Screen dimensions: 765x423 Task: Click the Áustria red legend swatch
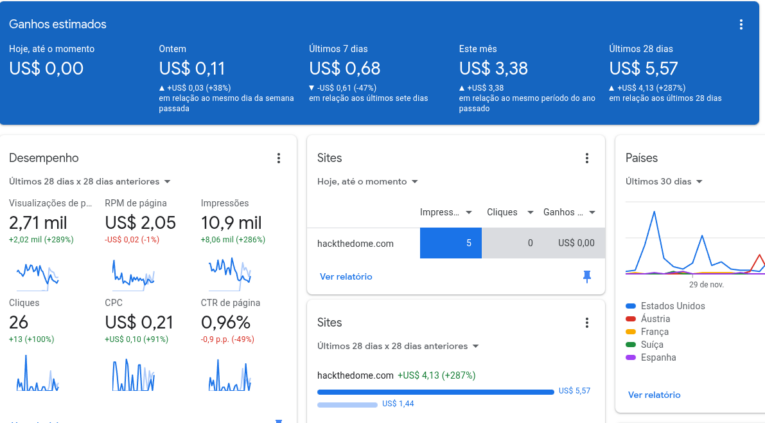click(x=630, y=319)
